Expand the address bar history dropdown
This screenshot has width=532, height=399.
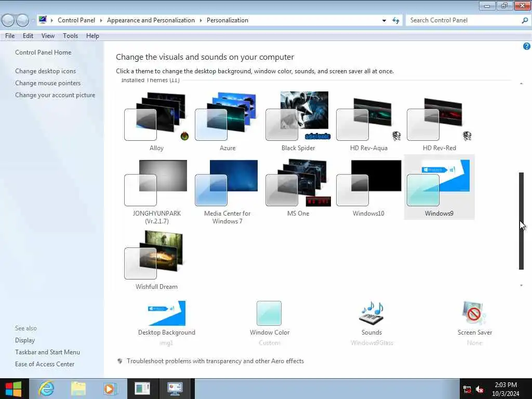click(x=384, y=20)
